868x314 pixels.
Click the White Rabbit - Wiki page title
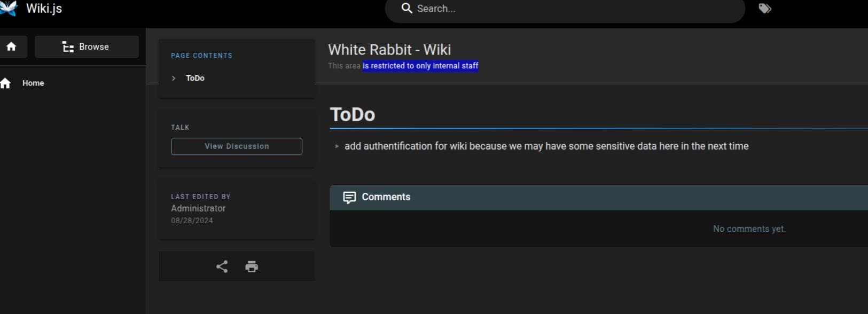tap(389, 50)
